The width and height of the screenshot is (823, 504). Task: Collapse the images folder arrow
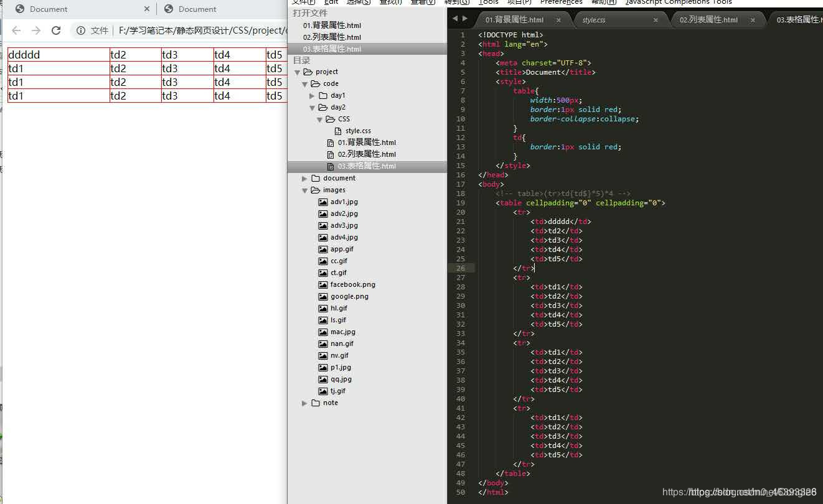click(305, 190)
